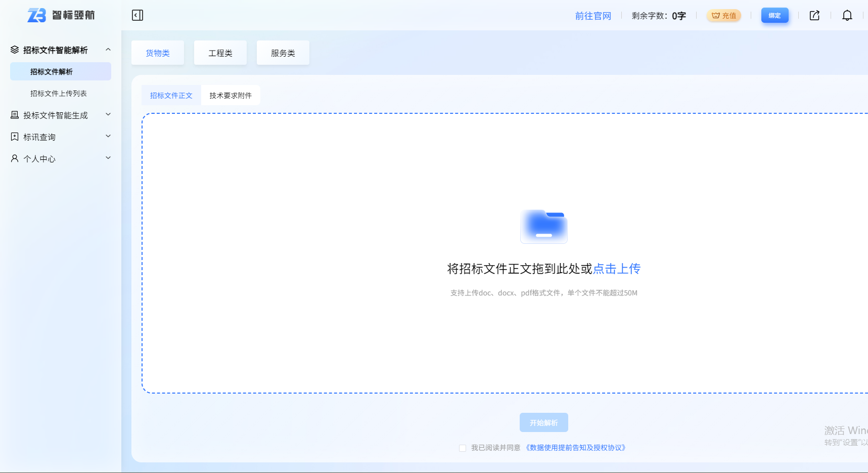
Task: Click the bookmark icon beside 标讯查询
Action: point(15,137)
